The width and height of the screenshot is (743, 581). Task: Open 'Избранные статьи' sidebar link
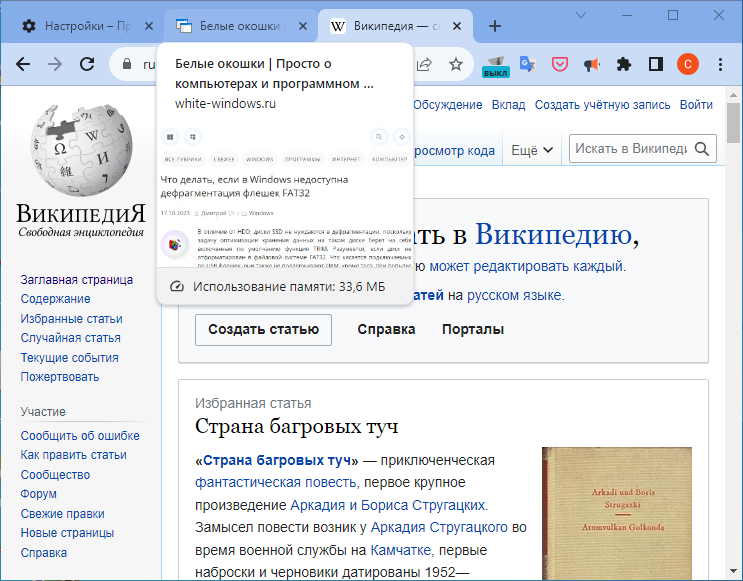pos(71,319)
